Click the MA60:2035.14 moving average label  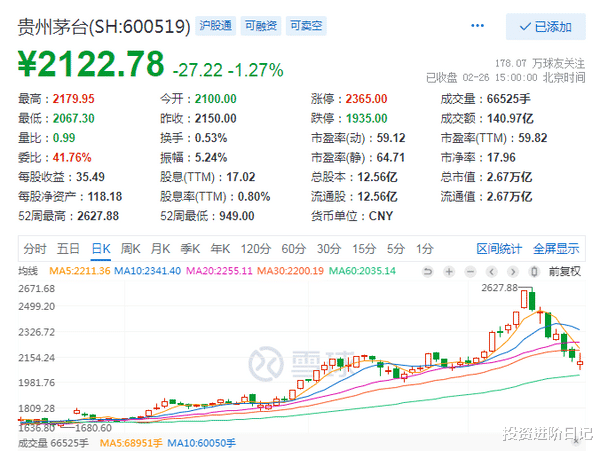coord(362,271)
